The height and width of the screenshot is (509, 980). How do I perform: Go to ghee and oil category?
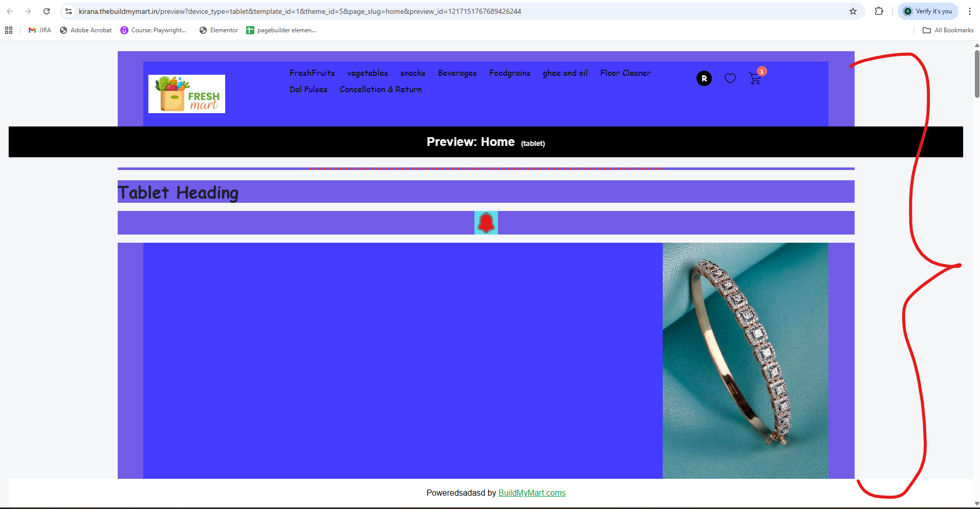(565, 73)
